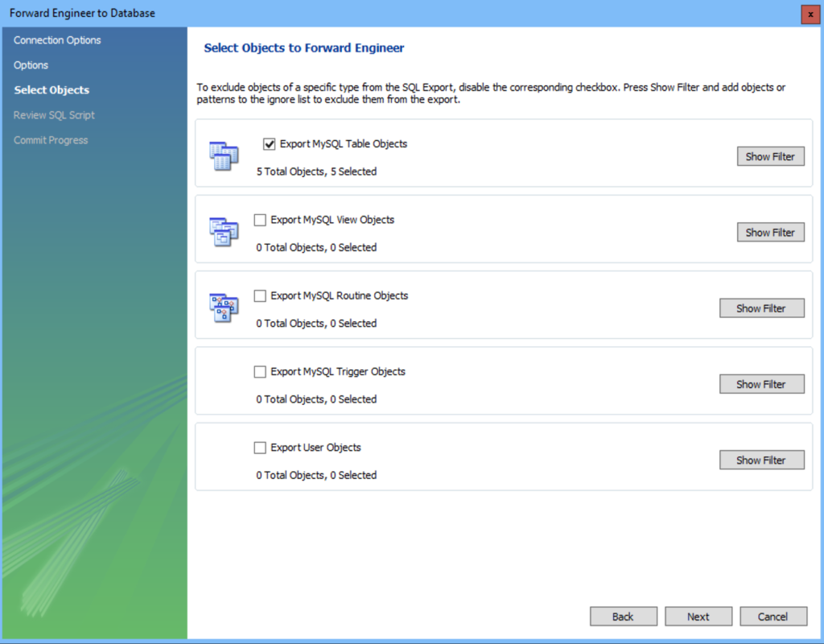Screen dimensions: 824x644
Task: Show Filter for User Objects
Action: 761,460
